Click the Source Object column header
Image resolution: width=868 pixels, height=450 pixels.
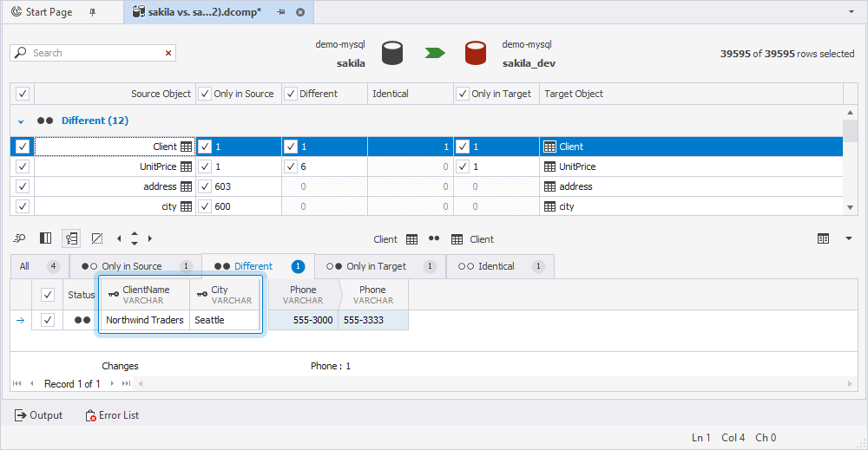click(115, 94)
